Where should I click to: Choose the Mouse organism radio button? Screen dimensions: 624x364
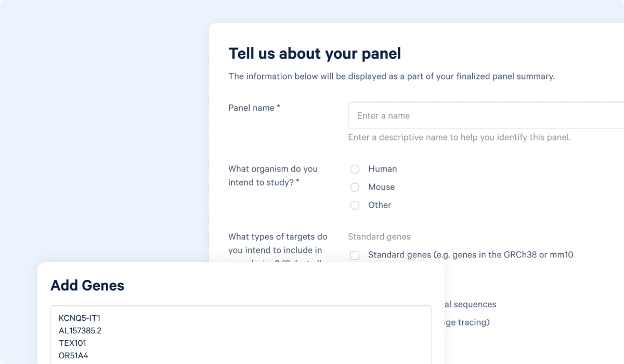tap(355, 187)
